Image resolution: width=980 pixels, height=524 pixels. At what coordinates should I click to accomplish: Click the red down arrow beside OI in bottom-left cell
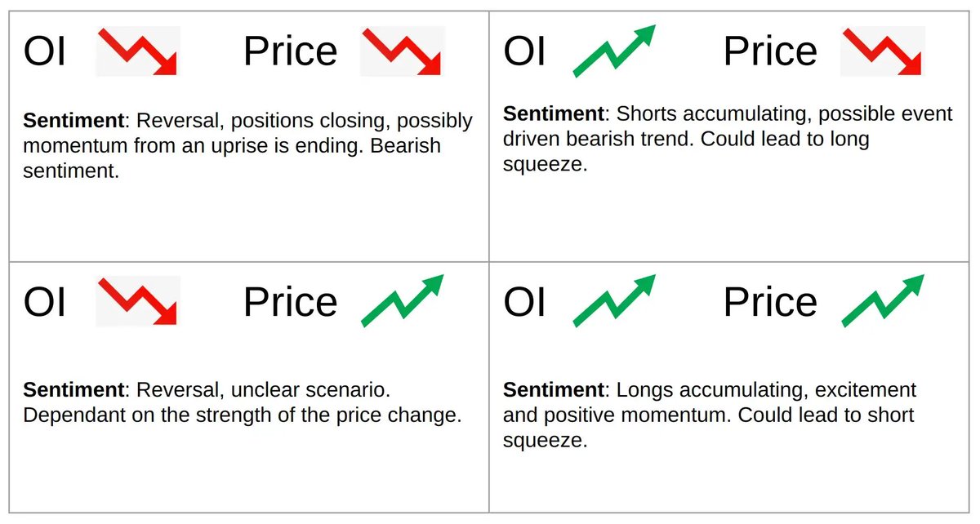coord(137,301)
